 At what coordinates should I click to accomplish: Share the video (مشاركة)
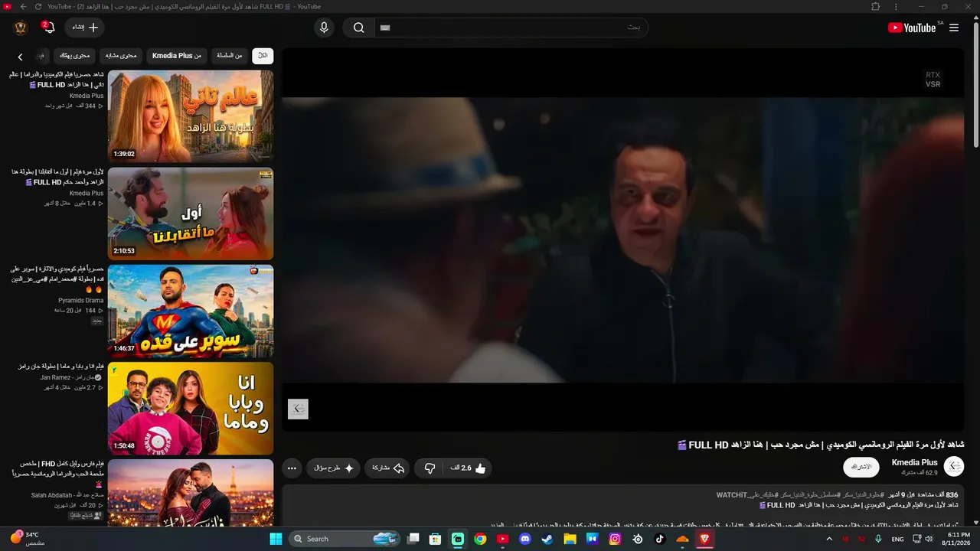click(388, 468)
